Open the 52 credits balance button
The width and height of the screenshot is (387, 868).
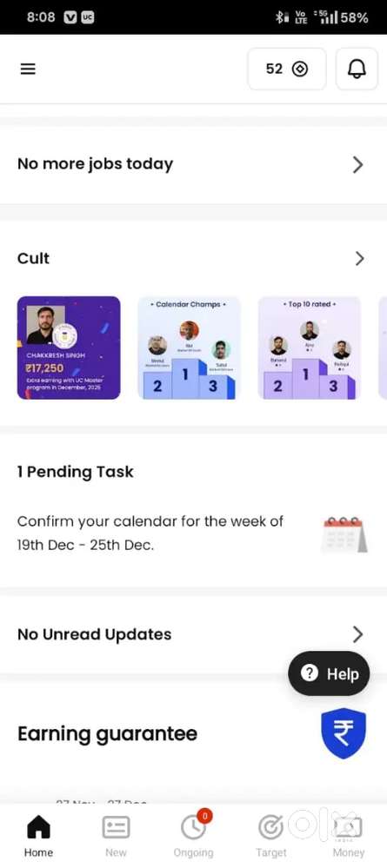click(287, 69)
